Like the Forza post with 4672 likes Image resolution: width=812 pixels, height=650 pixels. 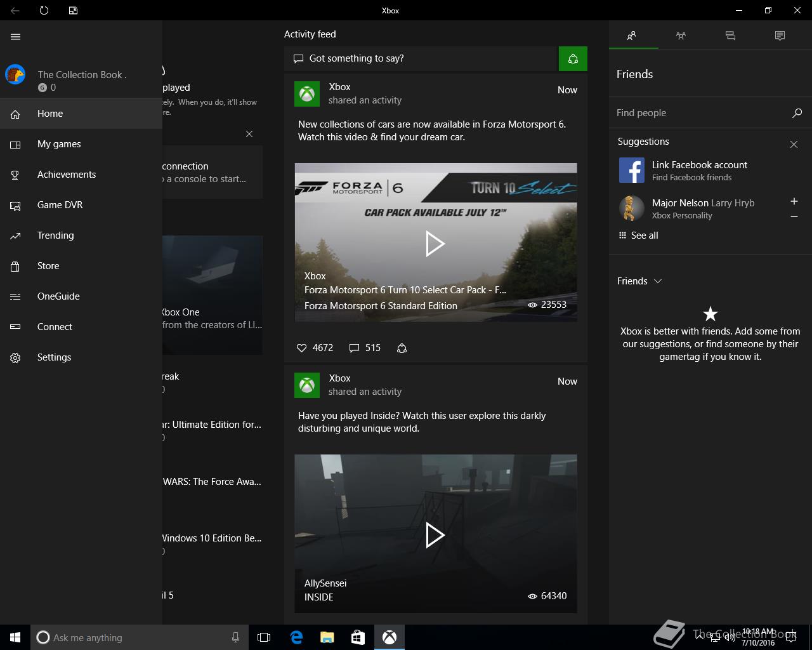(315, 348)
